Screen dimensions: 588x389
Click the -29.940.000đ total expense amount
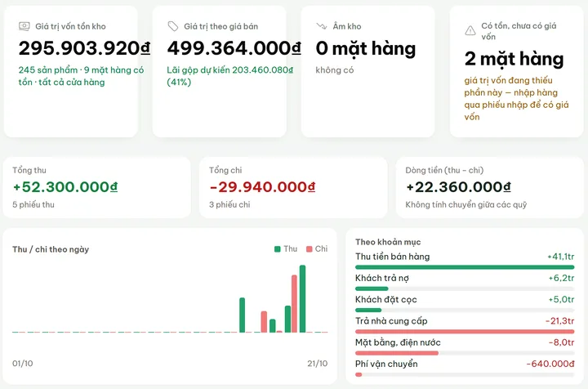click(x=262, y=187)
